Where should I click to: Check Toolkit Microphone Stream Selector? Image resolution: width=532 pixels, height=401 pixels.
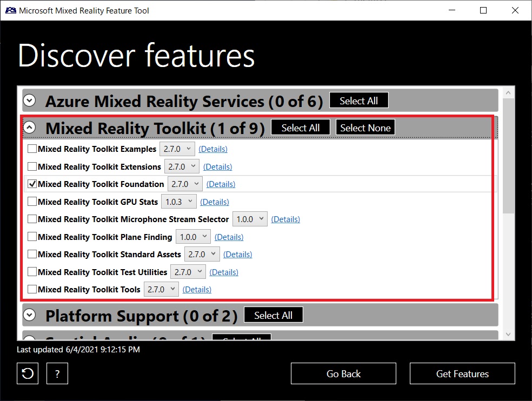(x=32, y=219)
